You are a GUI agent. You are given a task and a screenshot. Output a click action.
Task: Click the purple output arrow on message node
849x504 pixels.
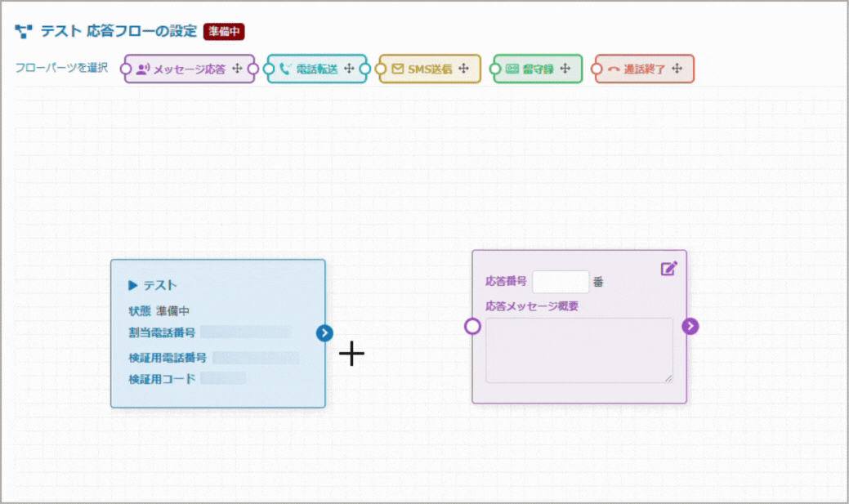[690, 326]
